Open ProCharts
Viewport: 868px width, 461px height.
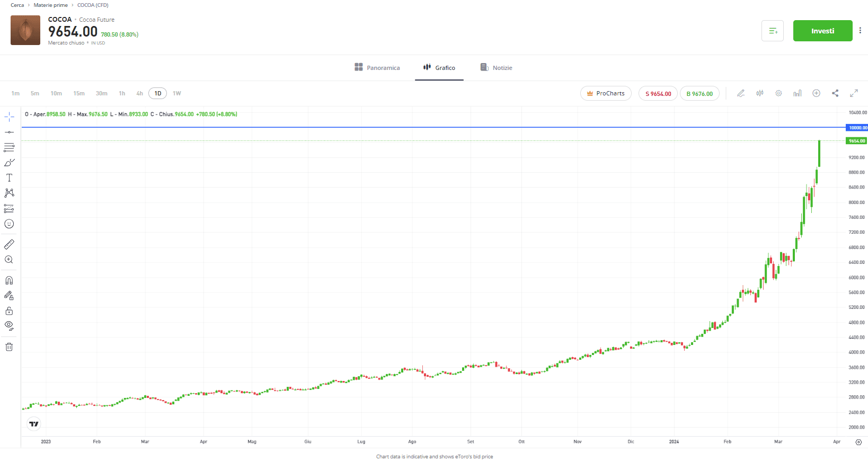(x=606, y=93)
